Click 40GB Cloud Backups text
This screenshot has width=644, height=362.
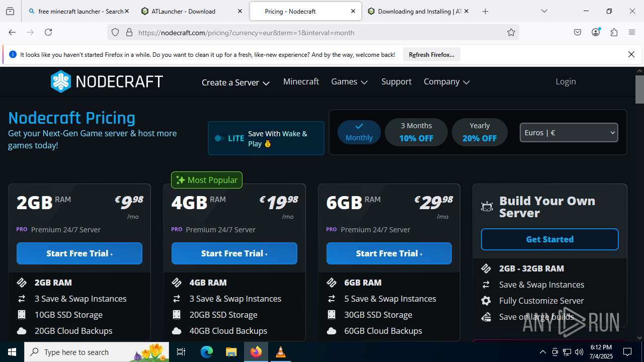[228, 331]
